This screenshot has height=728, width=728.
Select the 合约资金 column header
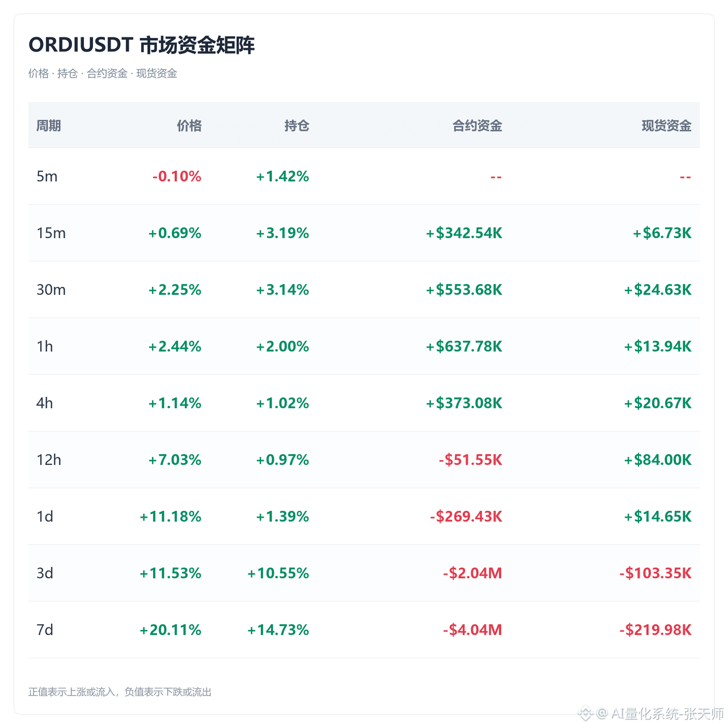[x=477, y=125]
